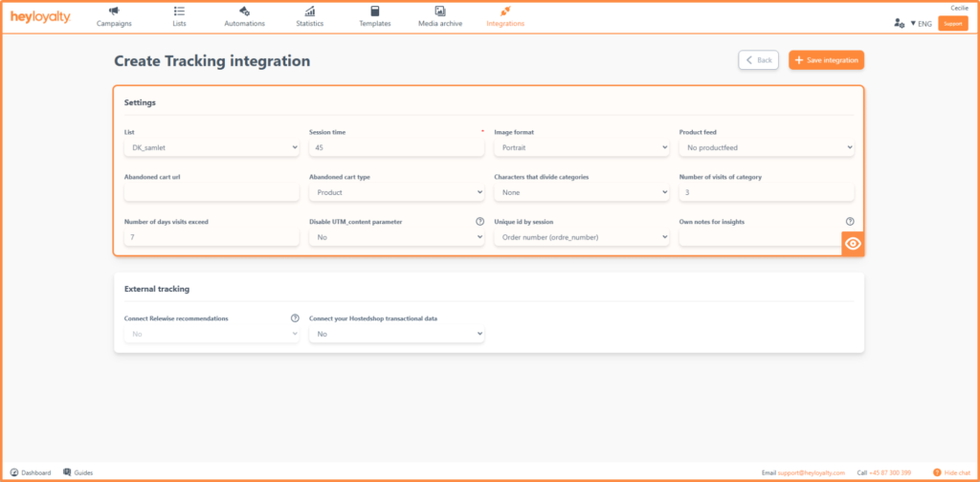The height and width of the screenshot is (482, 980).
Task: Expand the Product feed dropdown
Action: 766,148
